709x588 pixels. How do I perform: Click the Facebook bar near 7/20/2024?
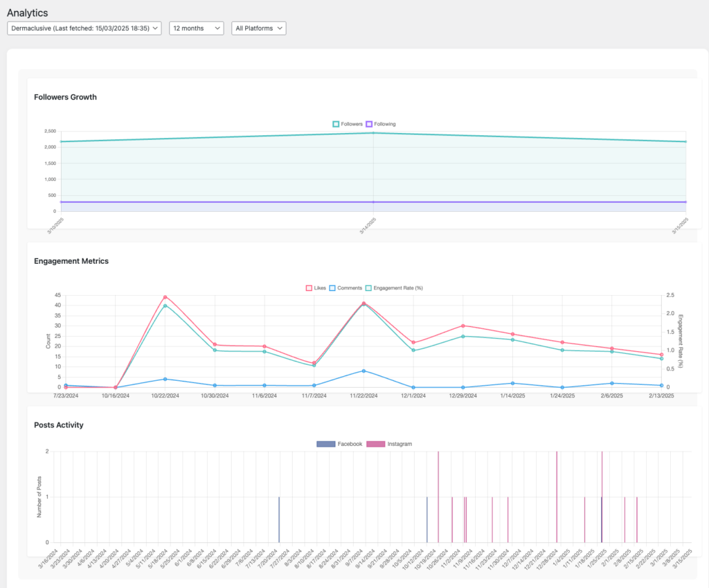[279, 519]
